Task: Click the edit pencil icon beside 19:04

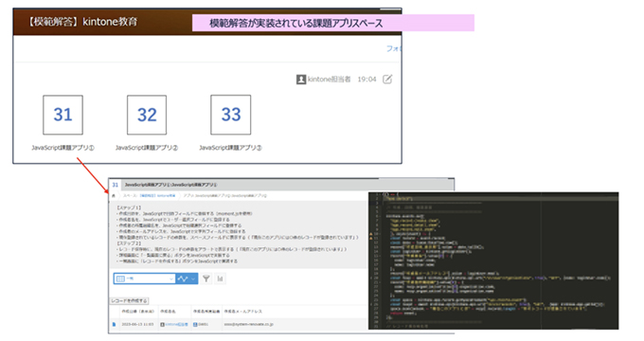Action: (387, 79)
